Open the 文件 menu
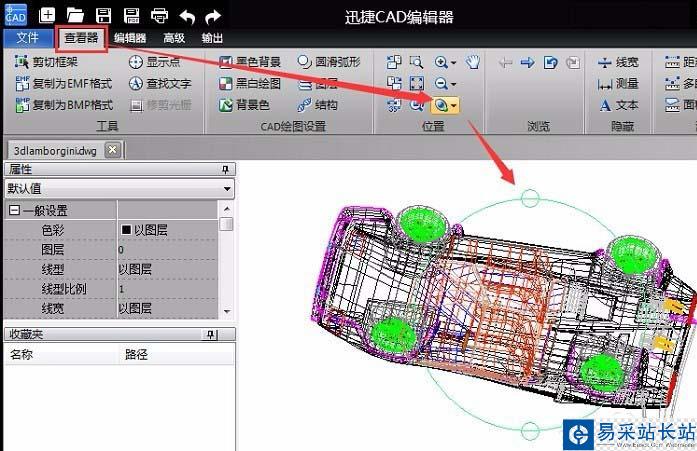This screenshot has height=451, width=697. (27, 38)
